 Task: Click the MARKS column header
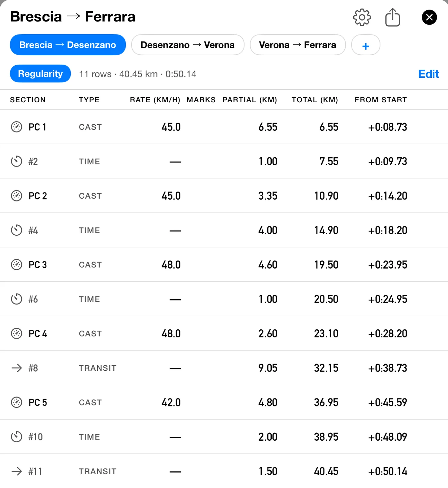click(x=201, y=100)
